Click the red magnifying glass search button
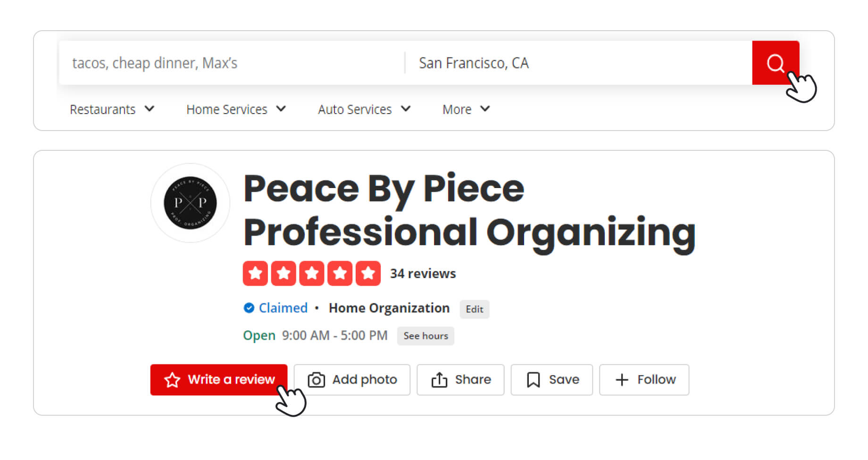 775,63
